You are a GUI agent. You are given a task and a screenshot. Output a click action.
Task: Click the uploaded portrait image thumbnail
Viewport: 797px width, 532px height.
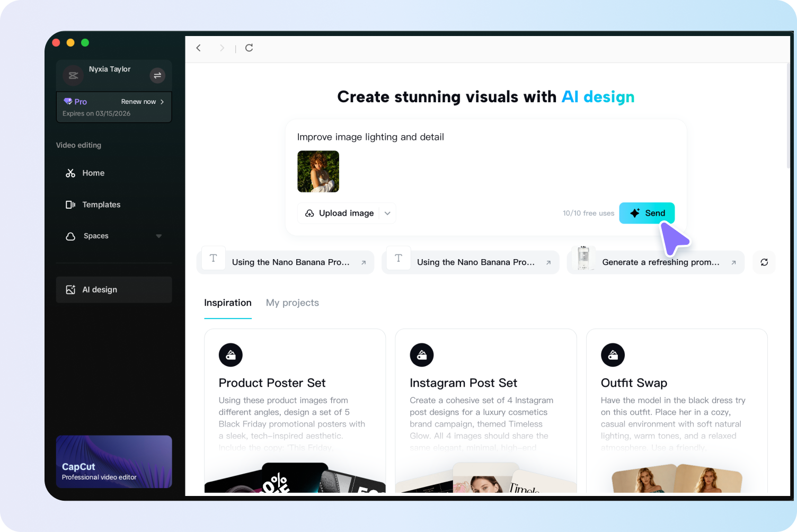pyautogui.click(x=318, y=171)
